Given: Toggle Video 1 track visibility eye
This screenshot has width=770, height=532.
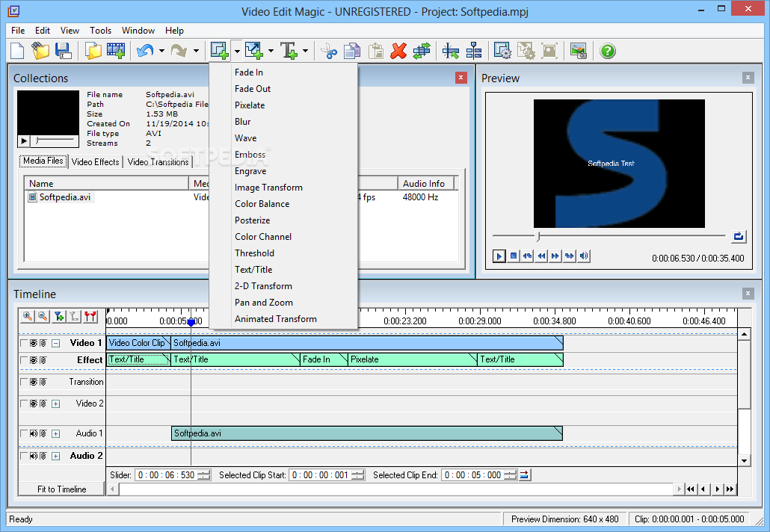Looking at the screenshot, I should click(x=34, y=343).
